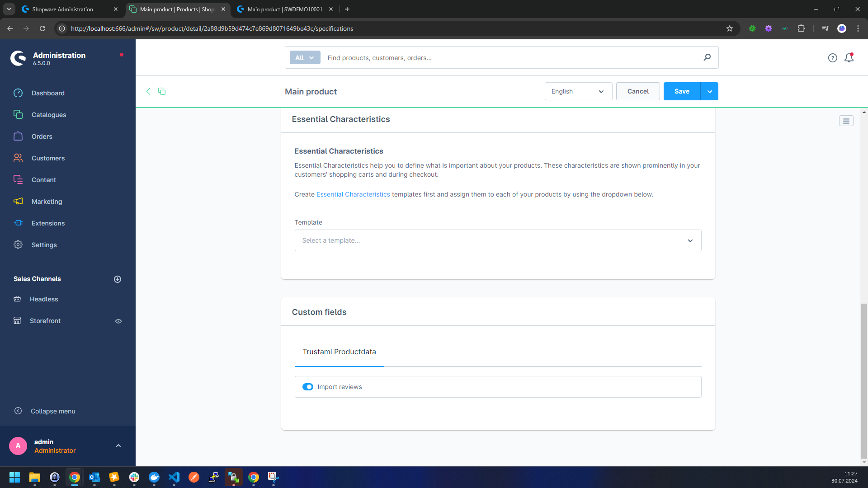This screenshot has width=868, height=488.
Task: Switch to the Trustami Productdata tab
Action: (x=339, y=352)
